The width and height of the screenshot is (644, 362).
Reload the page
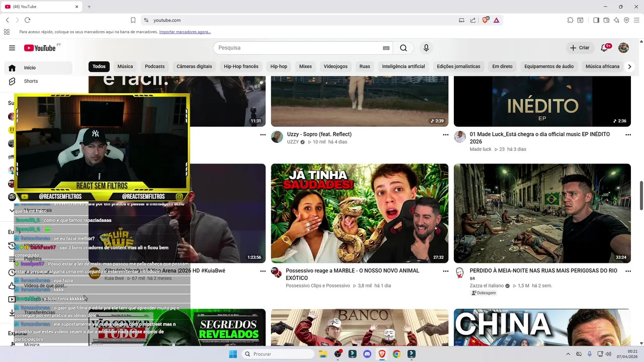27,20
